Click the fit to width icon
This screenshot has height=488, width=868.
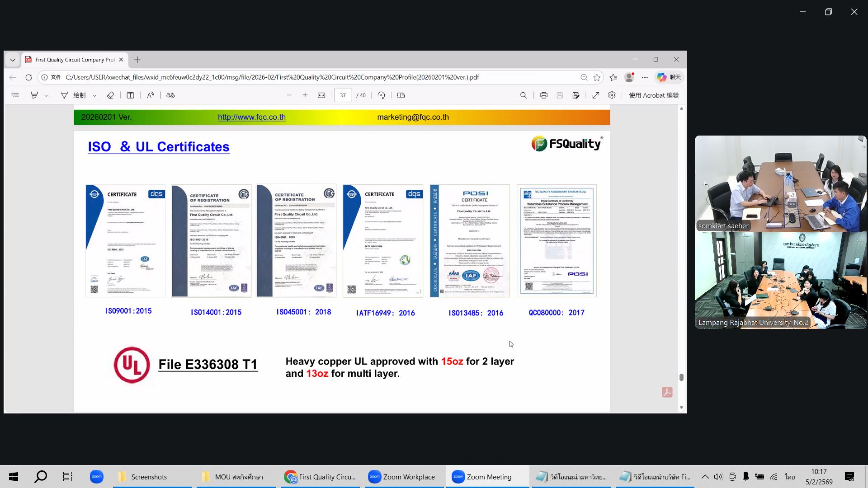(x=321, y=95)
